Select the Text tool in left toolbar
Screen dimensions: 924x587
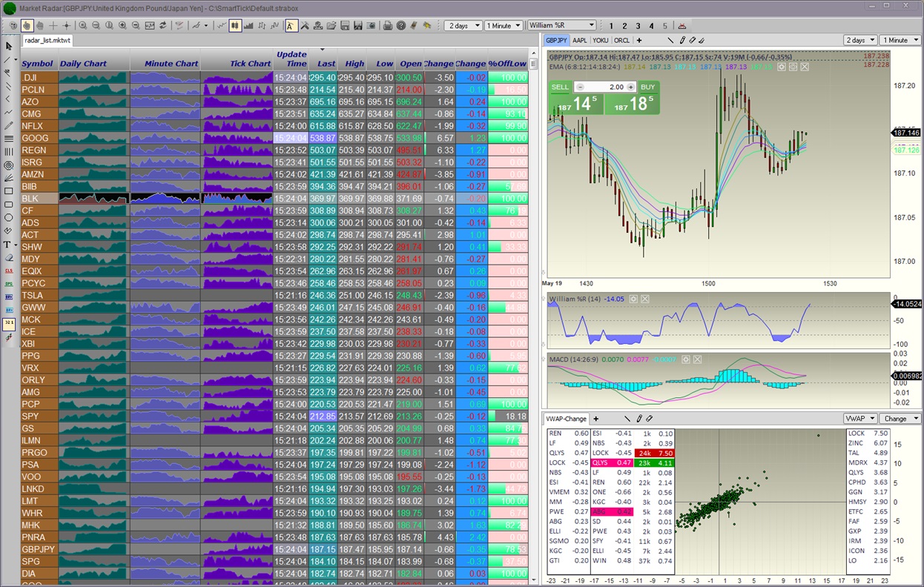coord(7,245)
